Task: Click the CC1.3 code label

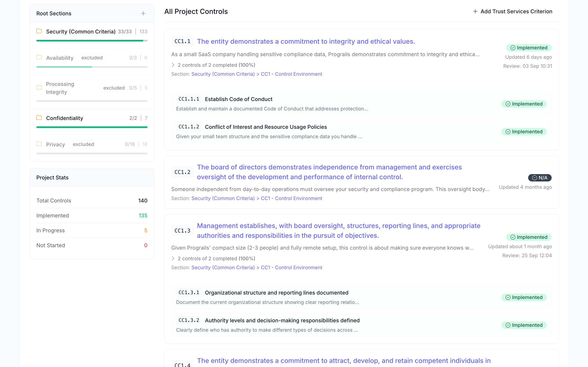Action: [x=182, y=231]
